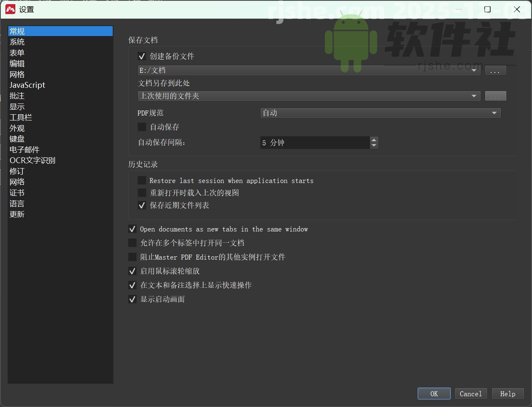The image size is (532, 407).
Task: Switch to the JavaScript settings section
Action: [27, 85]
